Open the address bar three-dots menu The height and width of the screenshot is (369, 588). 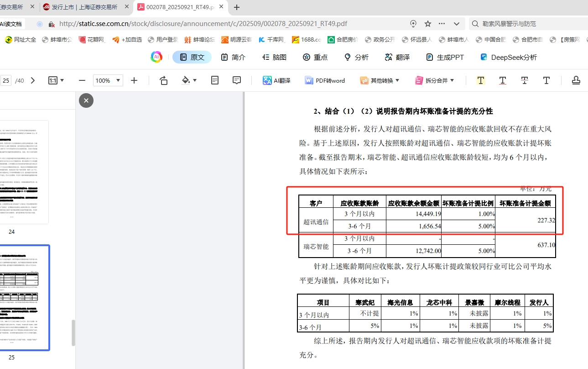pyautogui.click(x=442, y=24)
